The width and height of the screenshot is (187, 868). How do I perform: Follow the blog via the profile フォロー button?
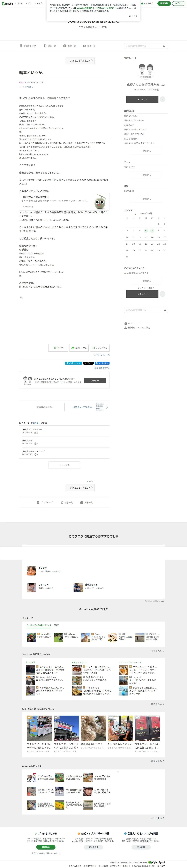click(x=142, y=99)
